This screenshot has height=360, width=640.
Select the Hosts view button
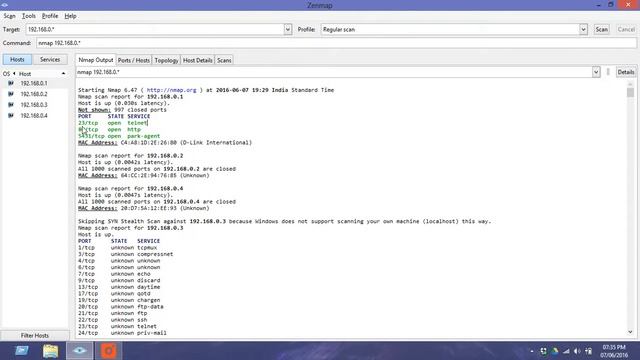click(17, 60)
